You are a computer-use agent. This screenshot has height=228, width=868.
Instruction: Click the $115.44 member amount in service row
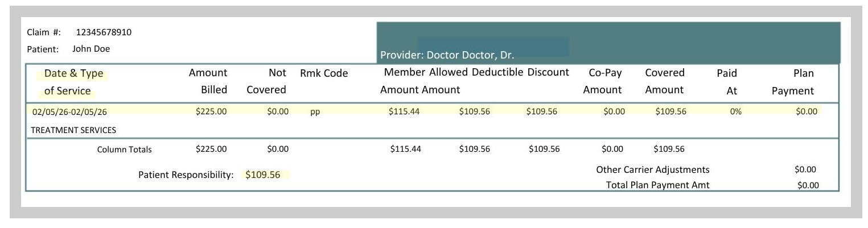[404, 111]
